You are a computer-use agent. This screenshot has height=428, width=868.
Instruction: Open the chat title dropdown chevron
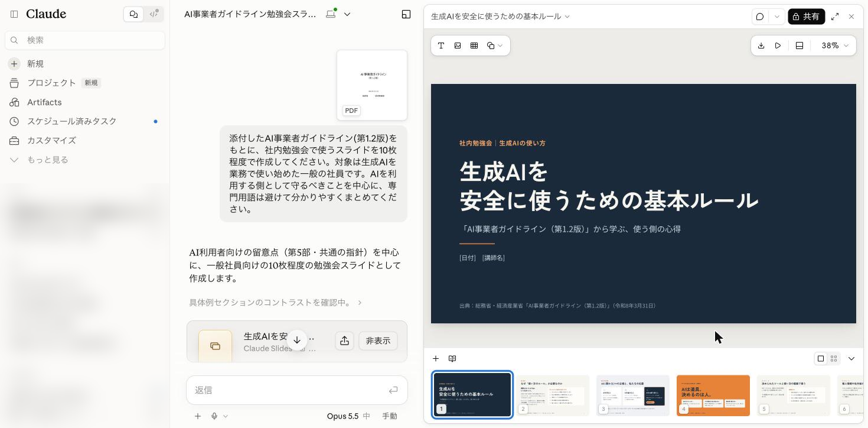tap(347, 14)
